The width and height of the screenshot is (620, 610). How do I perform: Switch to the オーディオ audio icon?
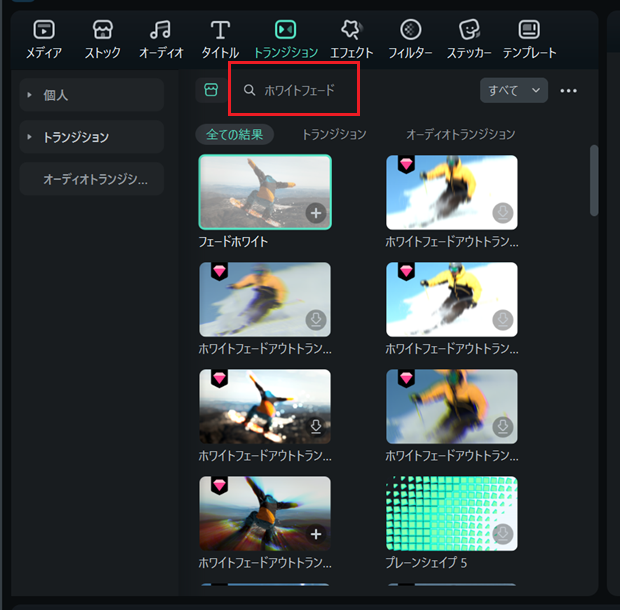[x=160, y=30]
